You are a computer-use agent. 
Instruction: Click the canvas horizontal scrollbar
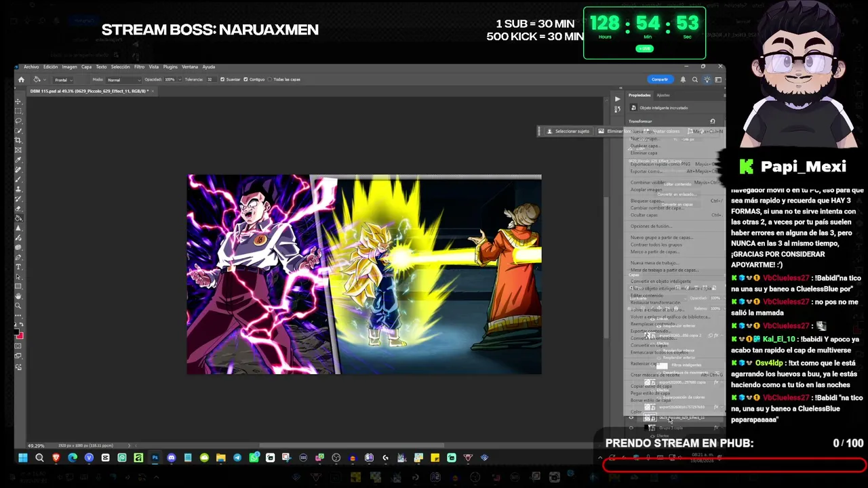[x=353, y=445]
